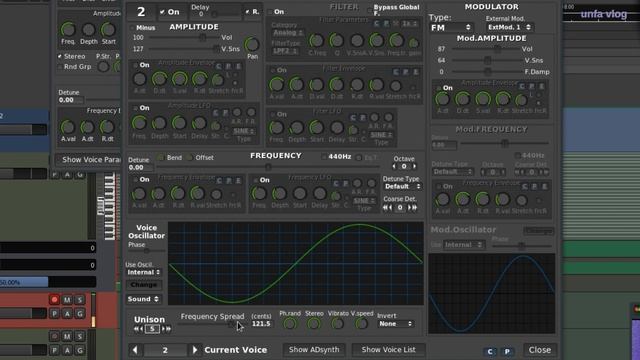640x360 pixels.
Task: Mute the red Ardour track
Action: pyautogui.click(x=67, y=300)
